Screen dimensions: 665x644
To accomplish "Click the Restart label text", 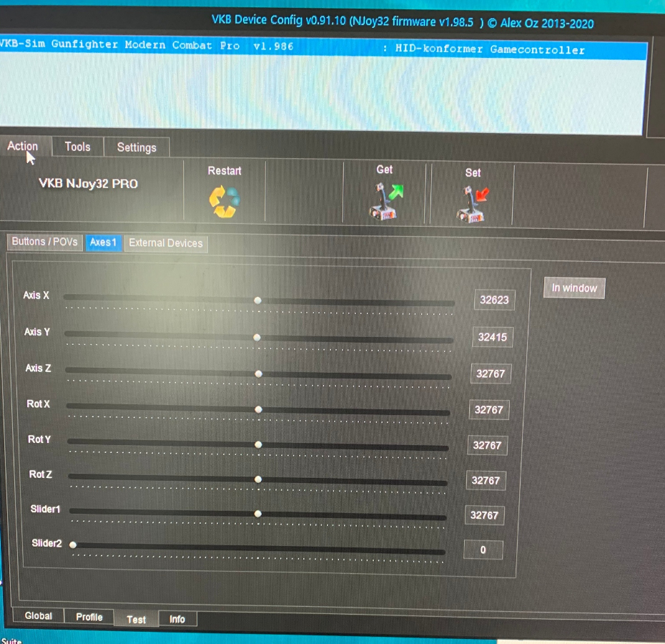I will (225, 171).
